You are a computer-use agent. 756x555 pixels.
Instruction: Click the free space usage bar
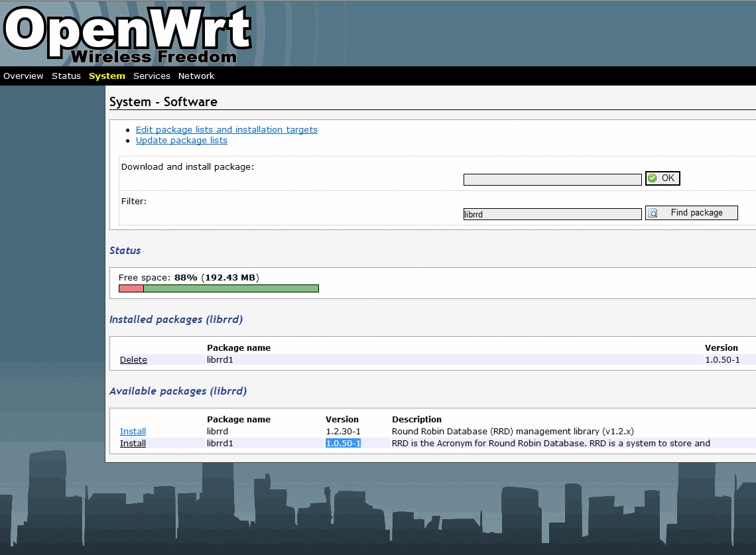pyautogui.click(x=218, y=288)
